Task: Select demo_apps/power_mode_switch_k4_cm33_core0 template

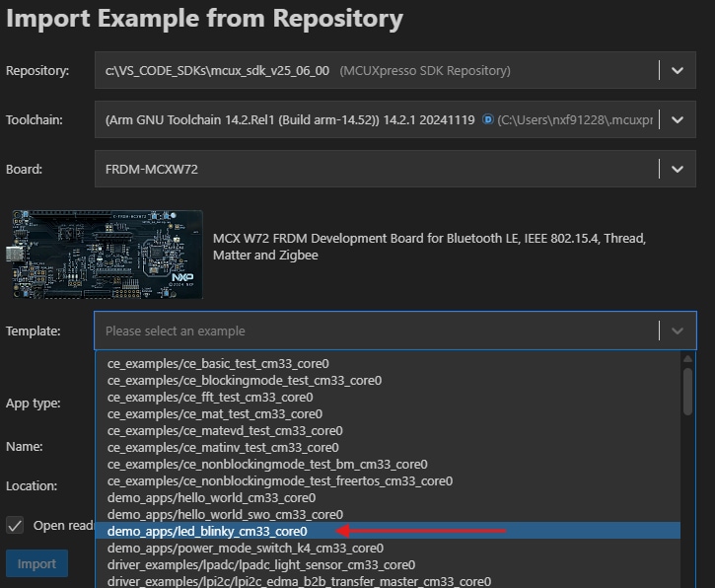Action: [388, 548]
